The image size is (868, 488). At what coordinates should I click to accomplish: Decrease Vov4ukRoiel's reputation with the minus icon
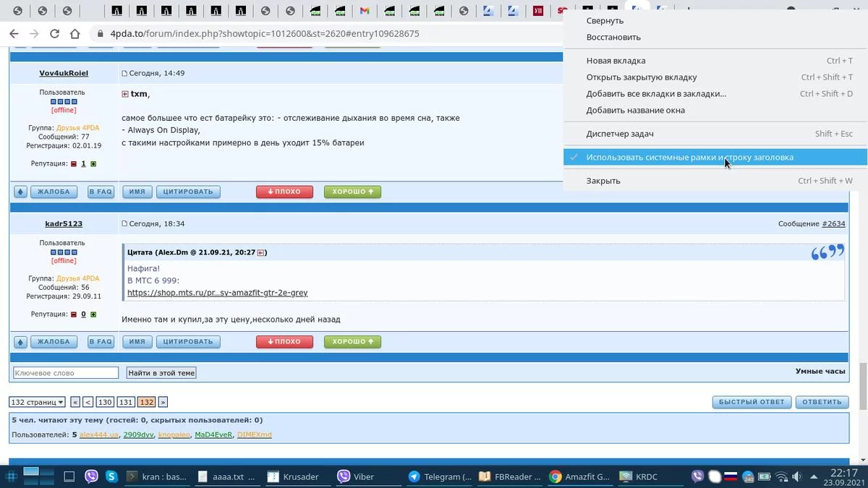[73, 164]
